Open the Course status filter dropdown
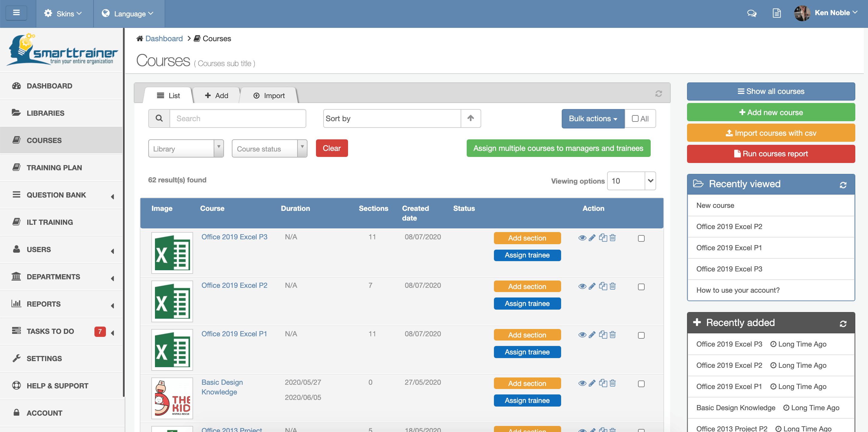 [x=270, y=148]
